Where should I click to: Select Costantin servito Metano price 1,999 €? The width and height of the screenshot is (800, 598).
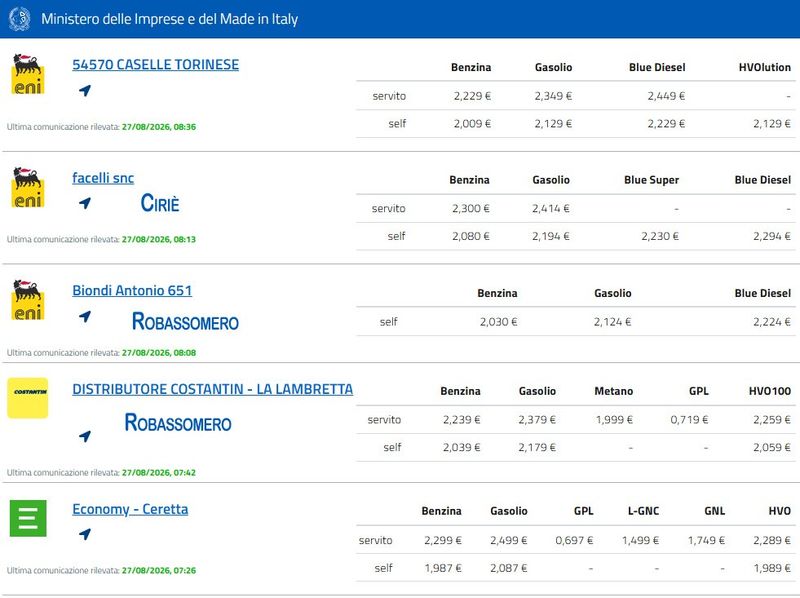coord(614,420)
